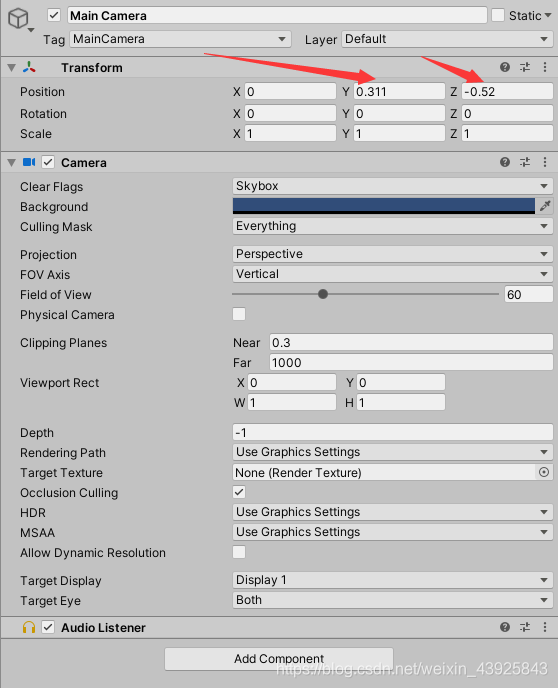Image resolution: width=558 pixels, height=688 pixels.
Task: Click the Field of View value 60
Action: (529, 294)
